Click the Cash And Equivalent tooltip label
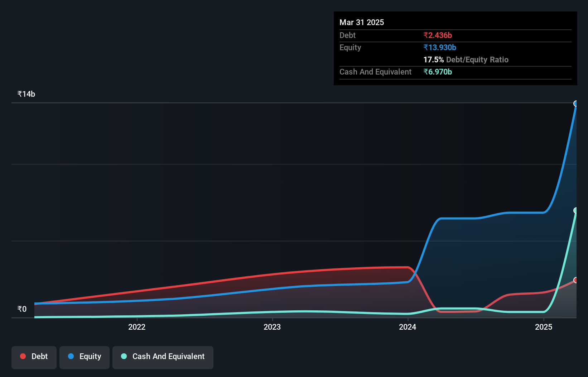 coord(375,72)
